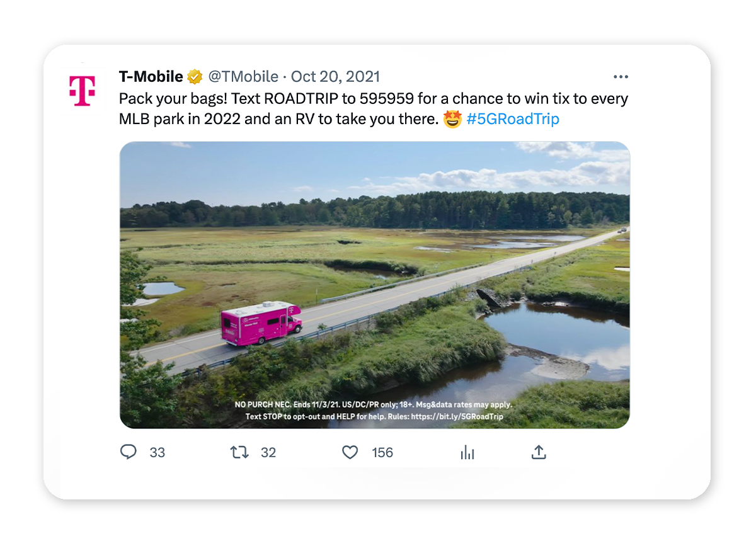Visit the @TMobile handle
The height and width of the screenshot is (546, 756).
pyautogui.click(x=243, y=77)
